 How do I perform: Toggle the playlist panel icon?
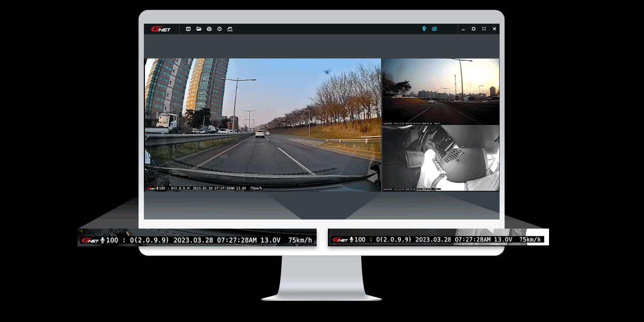coord(434,29)
